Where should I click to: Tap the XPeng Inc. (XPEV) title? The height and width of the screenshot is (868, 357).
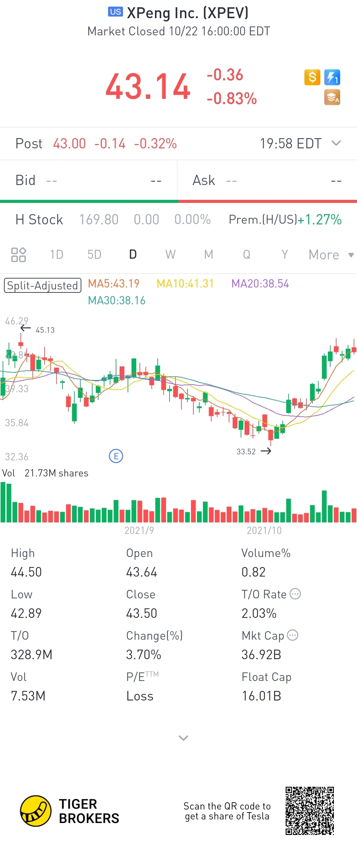coord(187,13)
